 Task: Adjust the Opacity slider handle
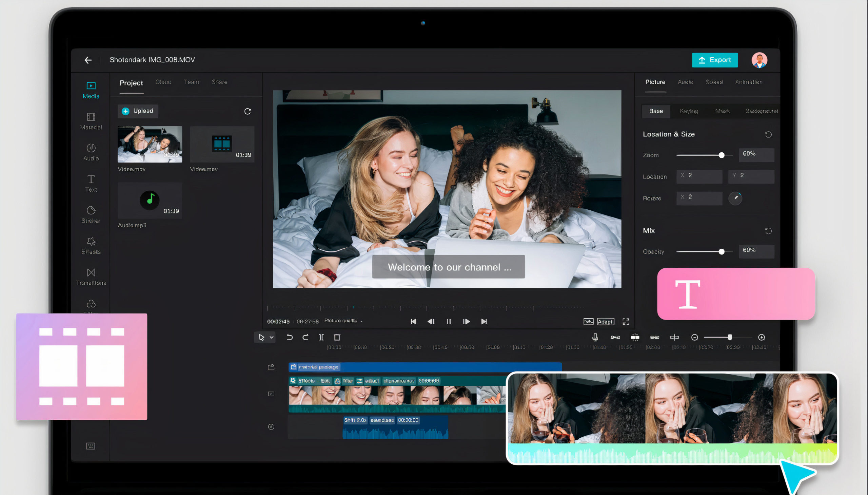(721, 252)
